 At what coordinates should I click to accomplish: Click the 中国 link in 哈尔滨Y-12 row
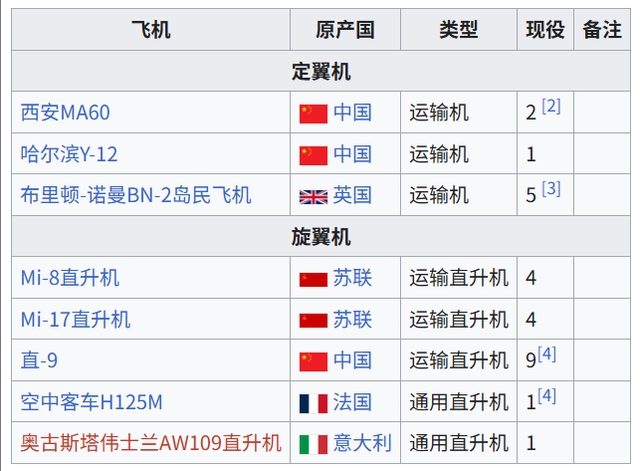(x=353, y=154)
